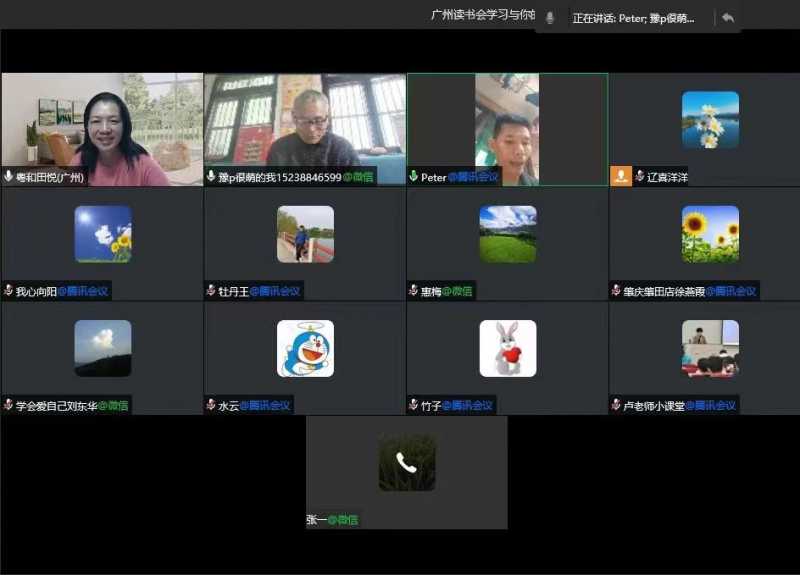Select Peter's active speaker video tile

[507, 128]
